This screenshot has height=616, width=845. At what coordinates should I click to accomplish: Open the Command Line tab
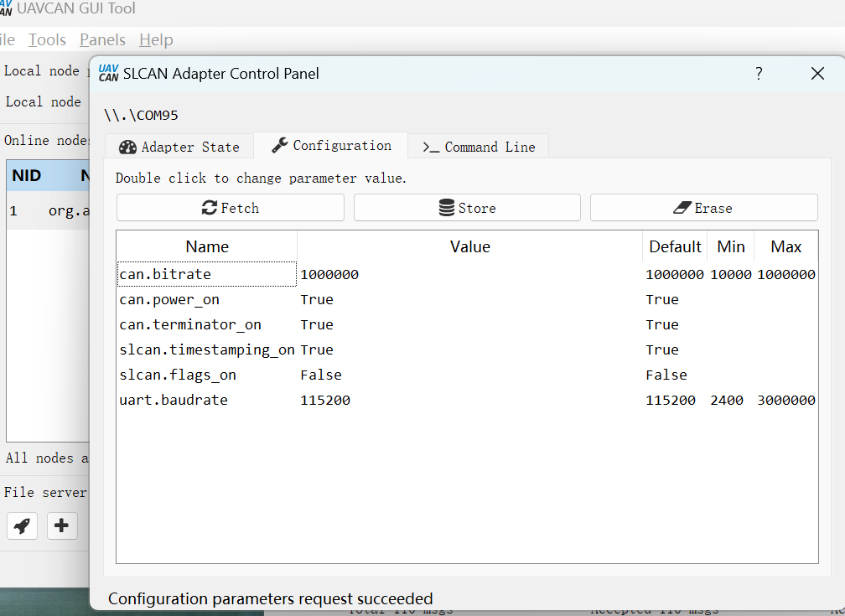click(x=478, y=147)
